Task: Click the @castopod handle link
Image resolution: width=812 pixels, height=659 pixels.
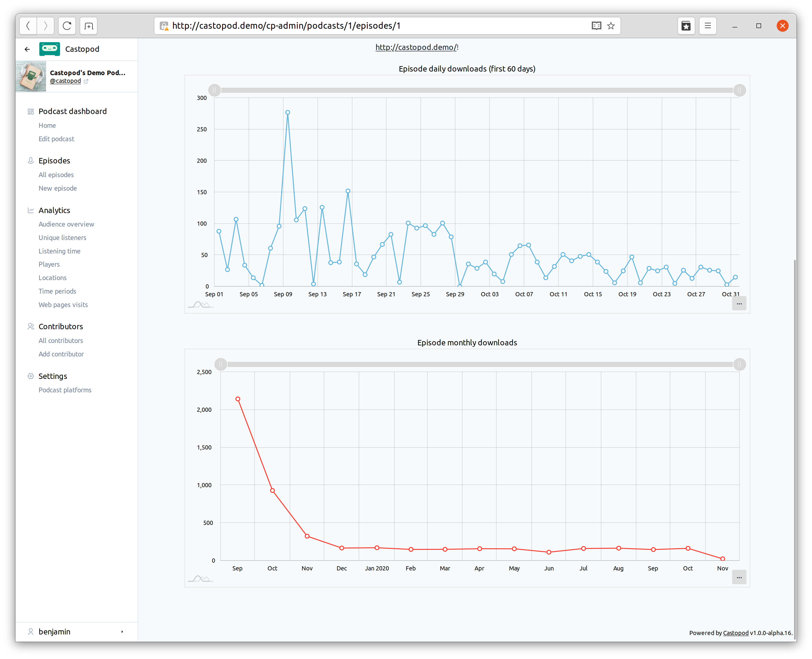Action: (x=65, y=81)
